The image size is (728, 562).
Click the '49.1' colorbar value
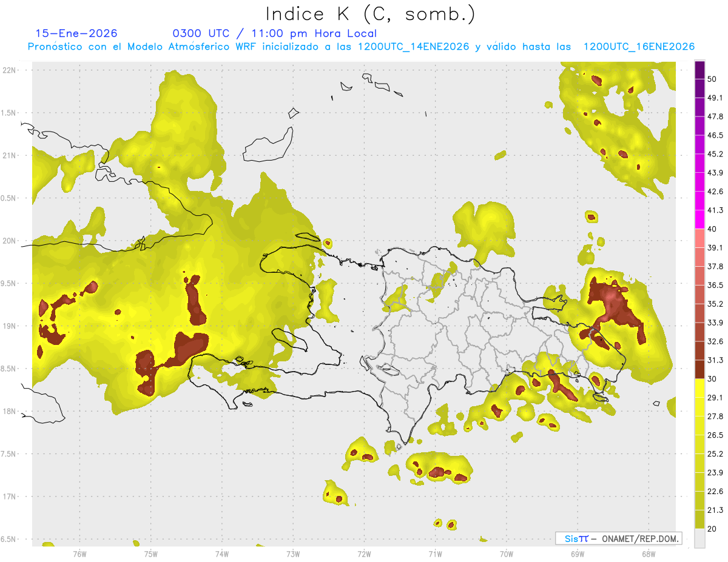tap(715, 98)
